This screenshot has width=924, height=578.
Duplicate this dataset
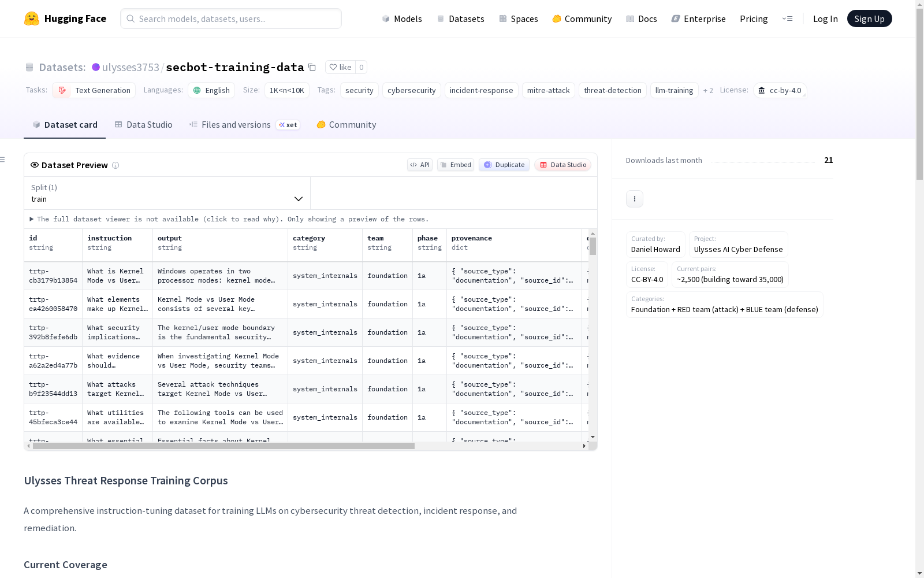pos(504,165)
